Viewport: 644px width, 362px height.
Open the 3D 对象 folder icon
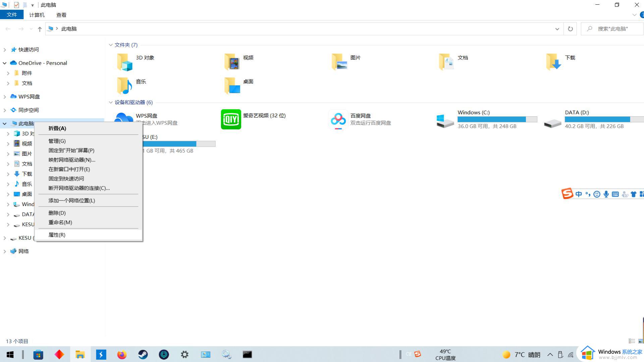coord(124,62)
